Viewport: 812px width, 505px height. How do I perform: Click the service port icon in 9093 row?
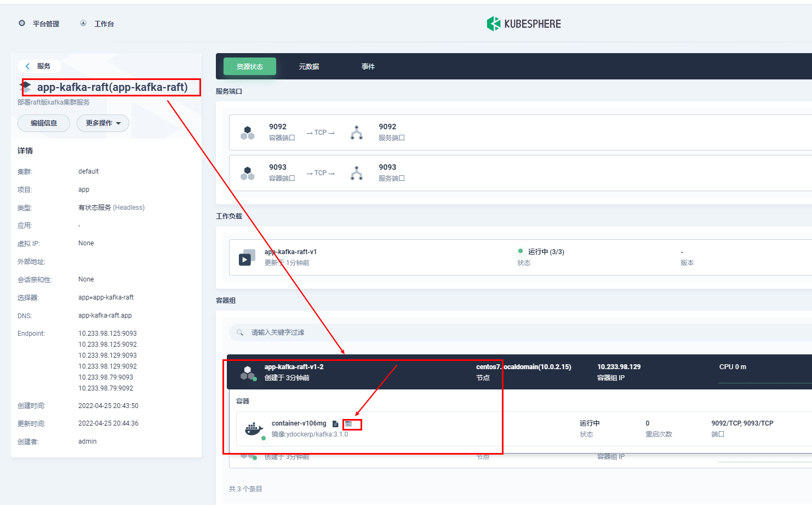[357, 173]
